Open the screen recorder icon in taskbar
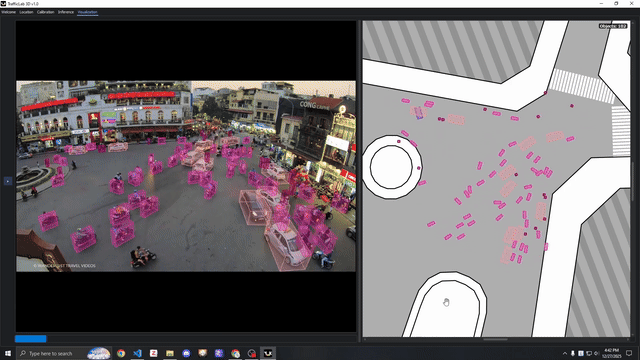640x360 pixels. pyautogui.click(x=251, y=353)
